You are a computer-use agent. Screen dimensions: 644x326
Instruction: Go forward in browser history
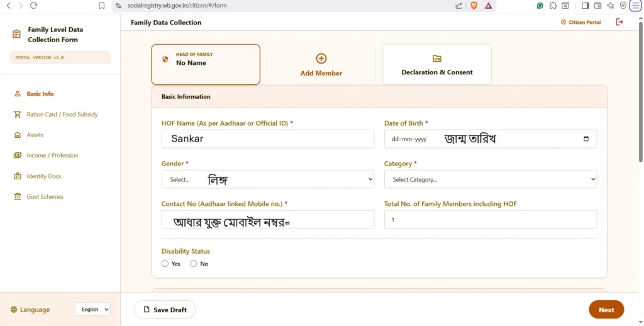click(x=21, y=5)
